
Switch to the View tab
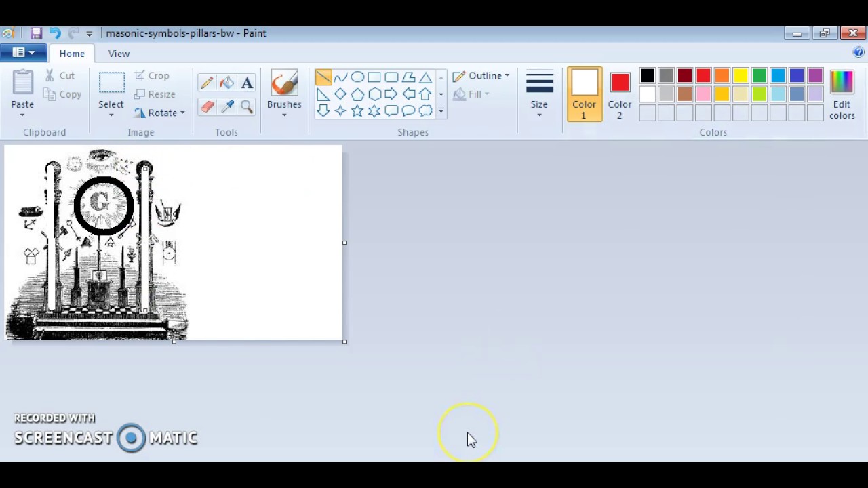coord(119,54)
